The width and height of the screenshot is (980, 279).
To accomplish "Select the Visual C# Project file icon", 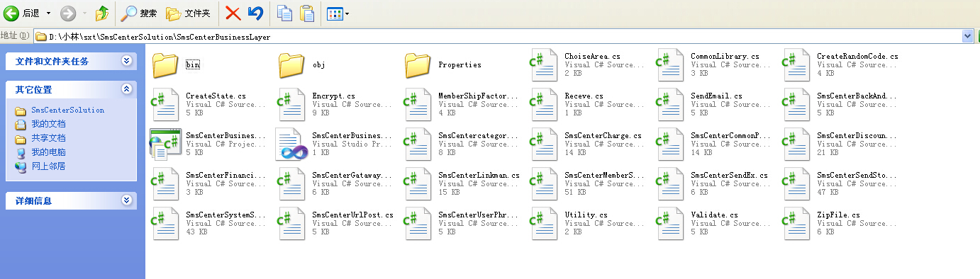I will point(165,144).
